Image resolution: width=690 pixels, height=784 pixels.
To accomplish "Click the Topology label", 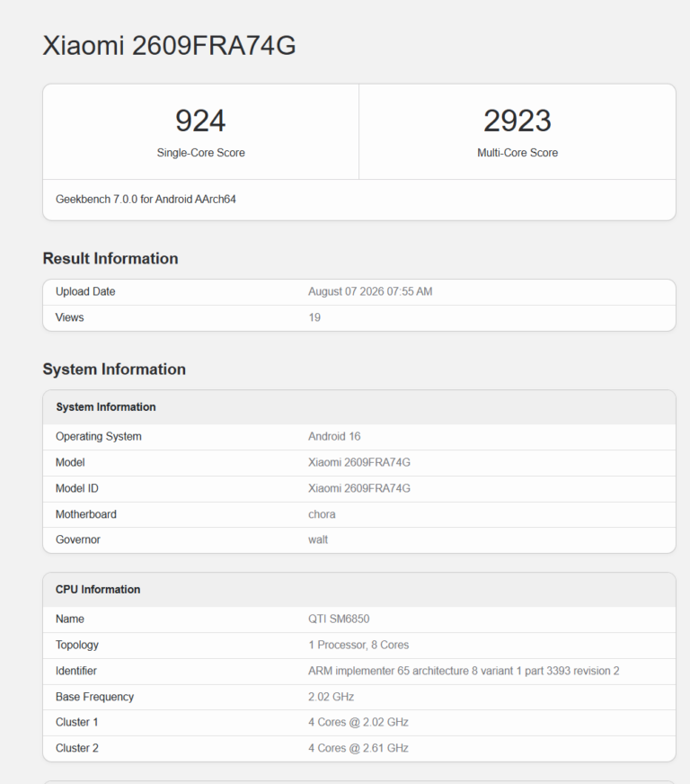I will [x=77, y=645].
